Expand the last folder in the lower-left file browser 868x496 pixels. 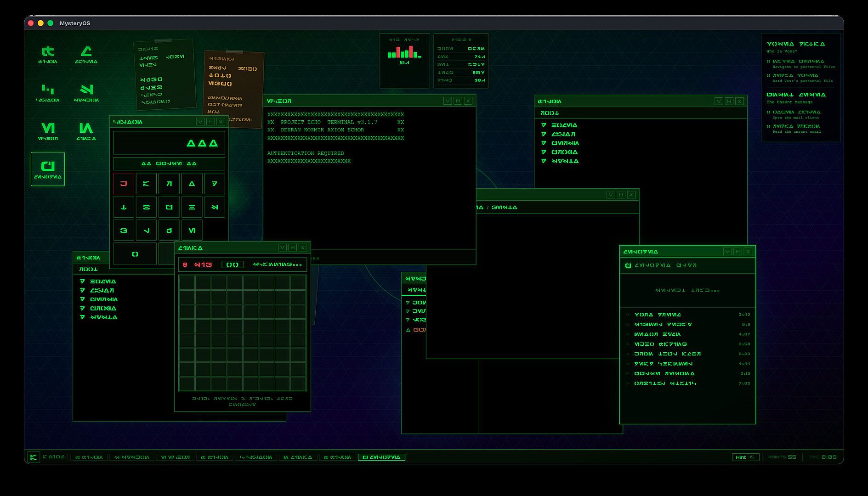82,317
